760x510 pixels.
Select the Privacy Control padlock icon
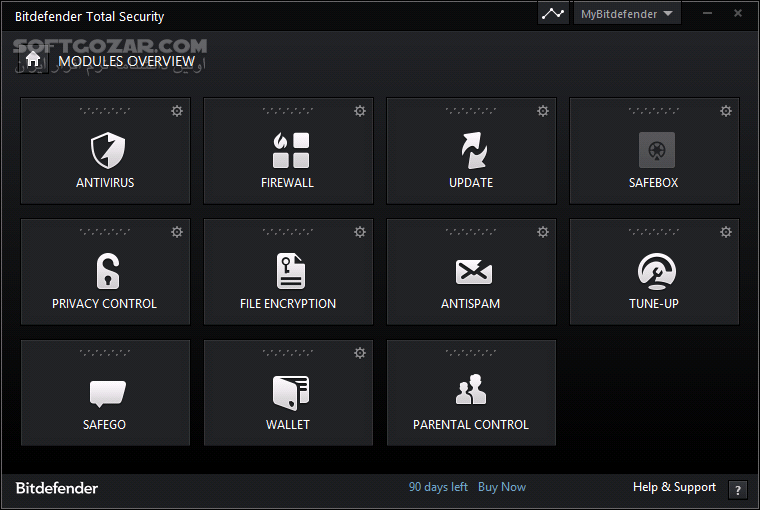[x=105, y=271]
